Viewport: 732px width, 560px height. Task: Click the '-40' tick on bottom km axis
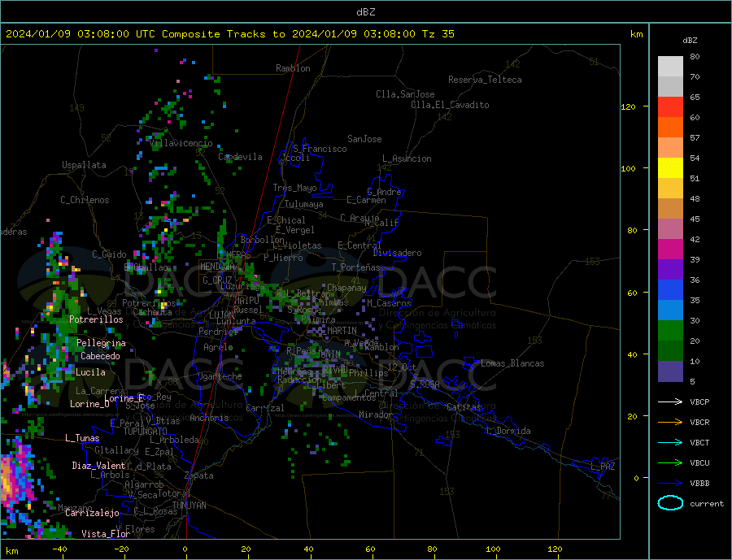click(x=59, y=549)
